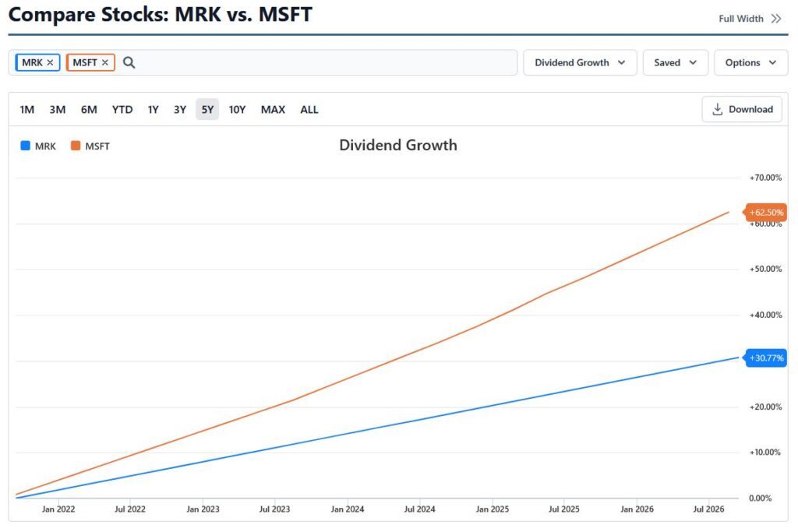Click the Jul 2026 axis label
Image resolution: width=798 pixels, height=532 pixels.
tap(708, 509)
